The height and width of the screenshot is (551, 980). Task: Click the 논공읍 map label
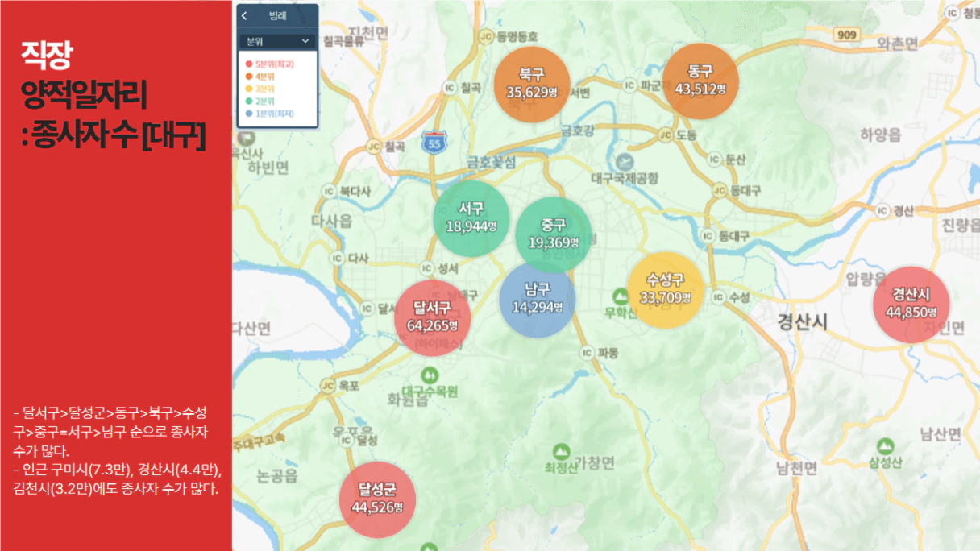click(277, 475)
